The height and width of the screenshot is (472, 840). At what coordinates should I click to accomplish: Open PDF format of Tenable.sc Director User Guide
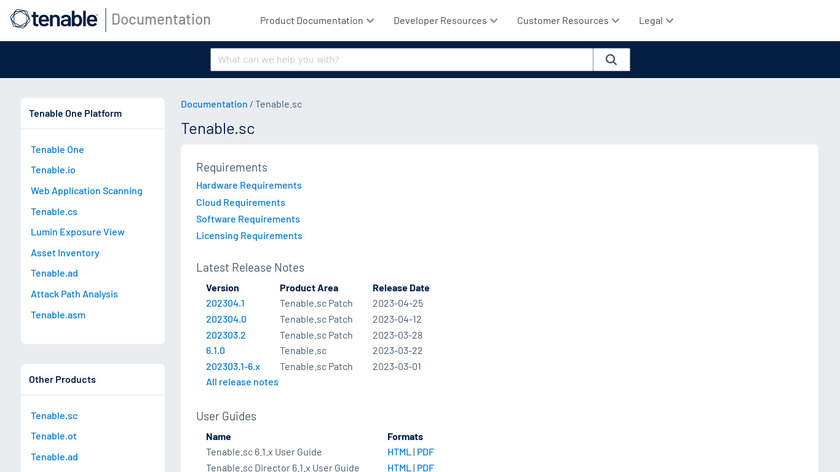pyautogui.click(x=425, y=468)
